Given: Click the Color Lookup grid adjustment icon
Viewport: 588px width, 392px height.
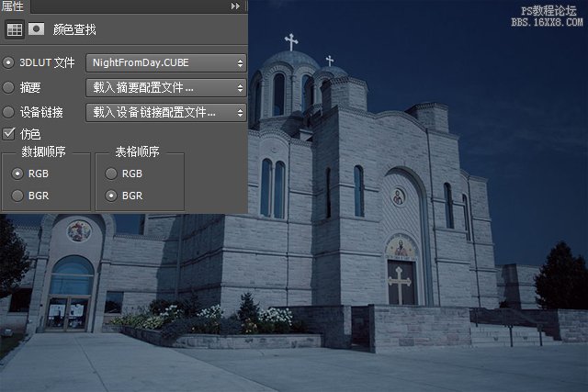Looking at the screenshot, I should pos(15,29).
